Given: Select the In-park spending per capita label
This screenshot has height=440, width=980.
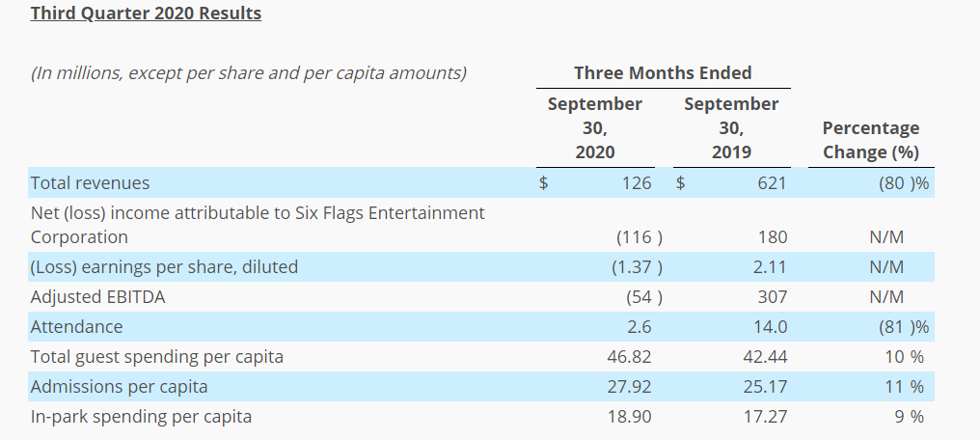Looking at the screenshot, I should coord(141,417).
